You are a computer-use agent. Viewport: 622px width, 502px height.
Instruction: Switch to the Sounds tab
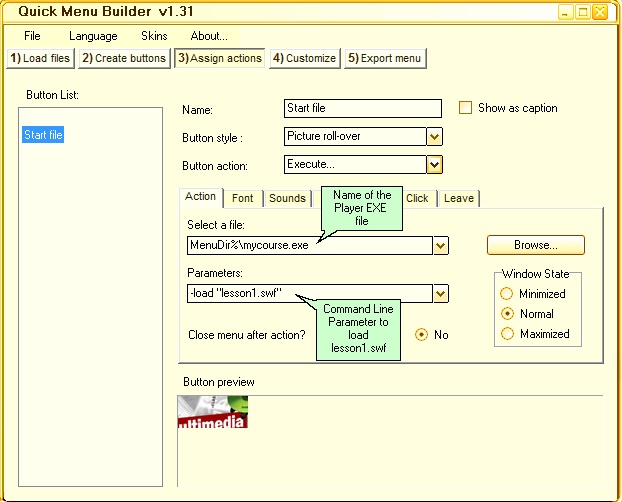(x=287, y=198)
